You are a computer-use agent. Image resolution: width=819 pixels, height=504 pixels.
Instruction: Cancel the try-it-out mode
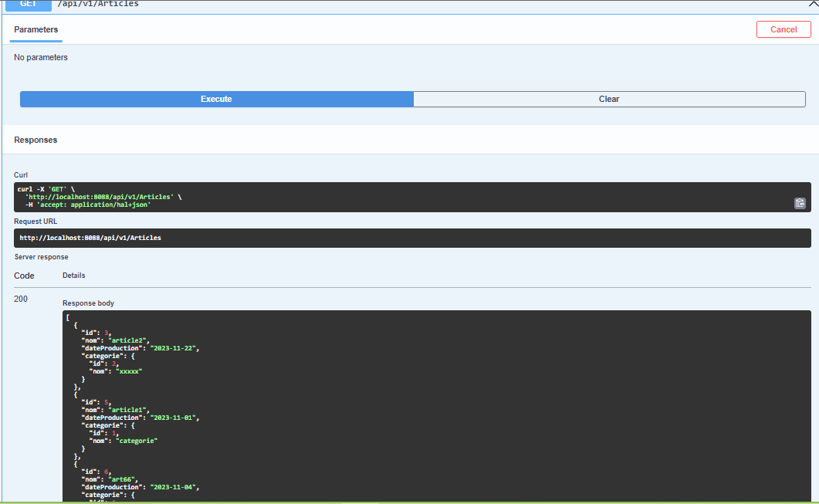tap(783, 29)
